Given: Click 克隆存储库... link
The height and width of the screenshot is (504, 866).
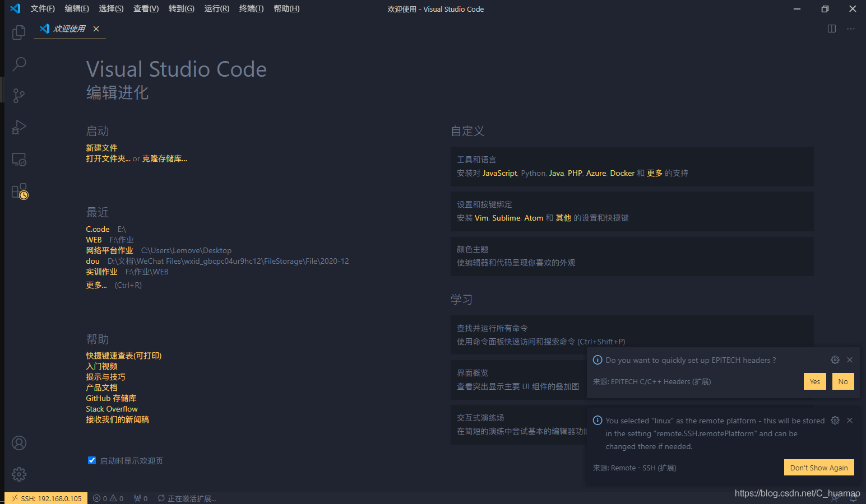Looking at the screenshot, I should (165, 158).
